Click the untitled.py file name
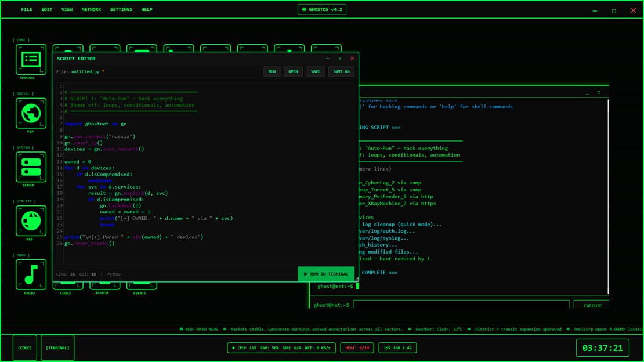Viewport: 644px width, 362px height. coord(85,71)
